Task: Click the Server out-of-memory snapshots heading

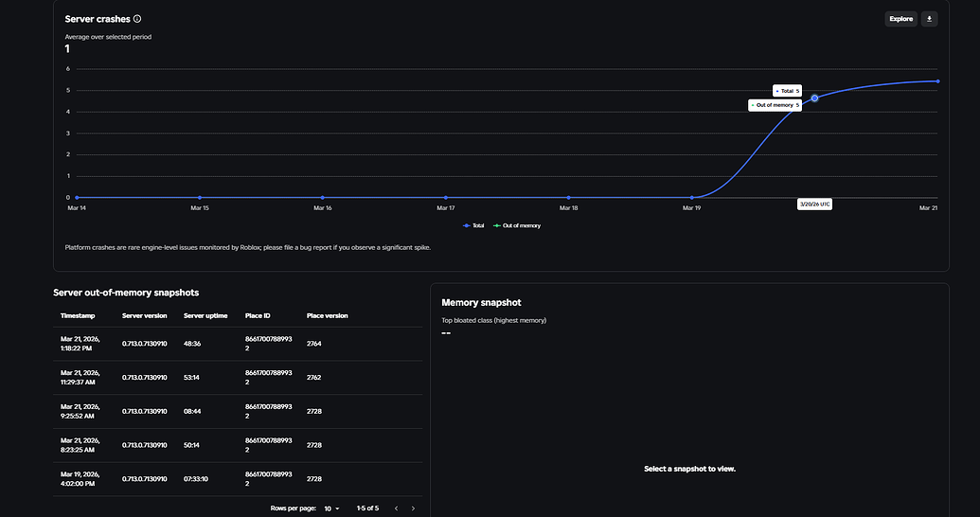Action: (x=126, y=293)
